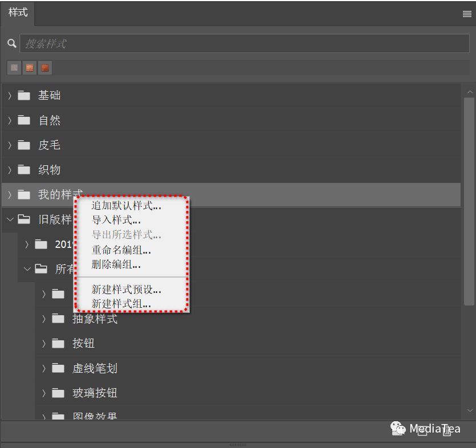
Task: Select the 玻璃按钮 group label
Action: point(95,393)
